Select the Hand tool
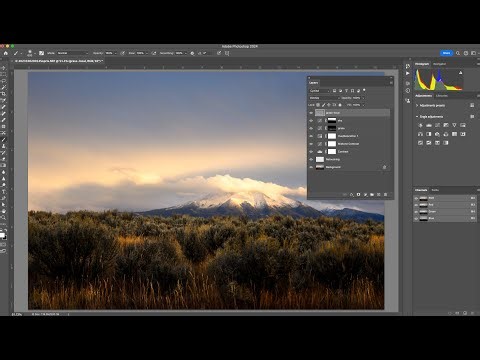Image resolution: width=480 pixels, height=360 pixels. point(3,211)
